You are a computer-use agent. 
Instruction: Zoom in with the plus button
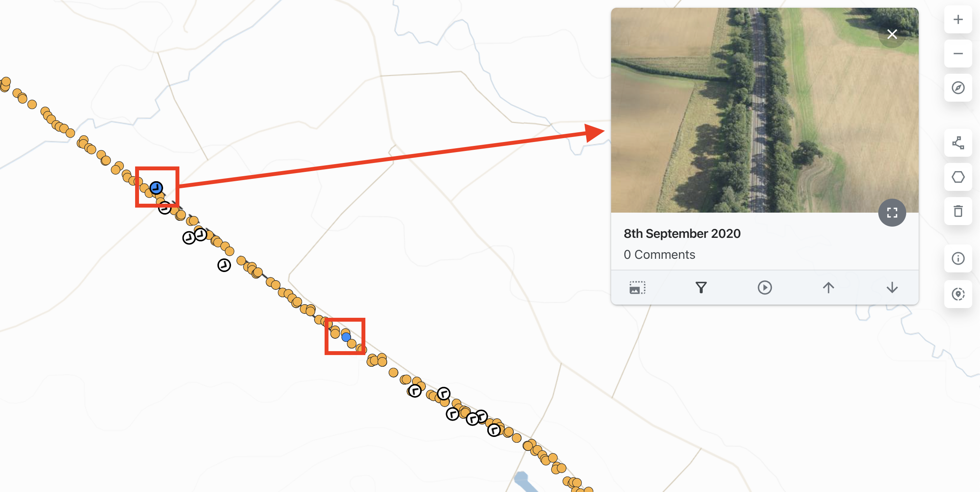click(958, 19)
